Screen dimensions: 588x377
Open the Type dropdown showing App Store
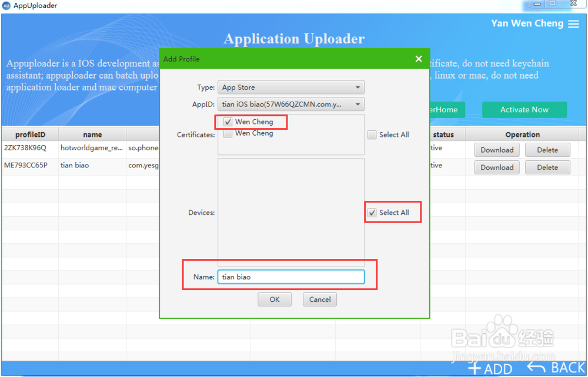coord(291,87)
